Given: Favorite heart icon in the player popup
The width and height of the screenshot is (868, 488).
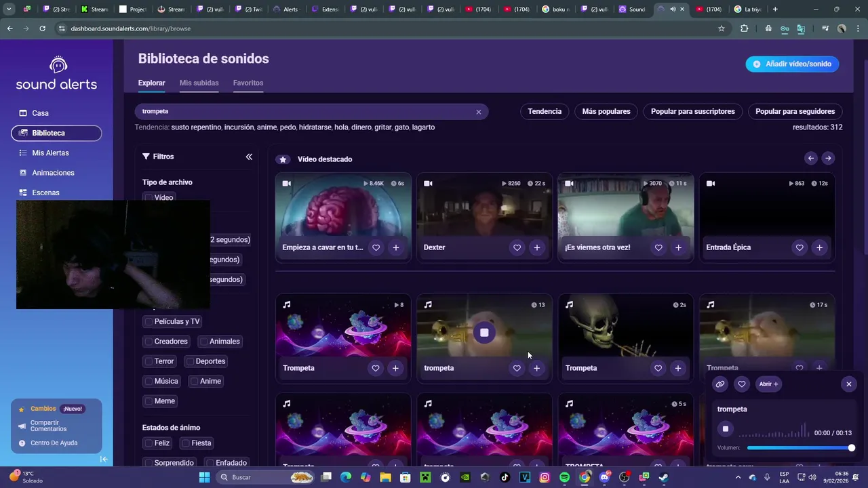Looking at the screenshot, I should tap(742, 384).
